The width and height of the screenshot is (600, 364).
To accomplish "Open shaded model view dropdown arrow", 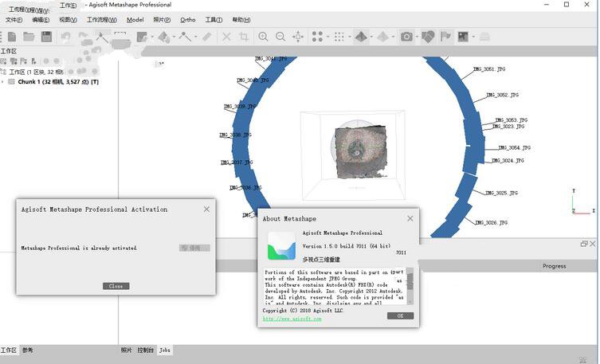I will click(x=371, y=37).
